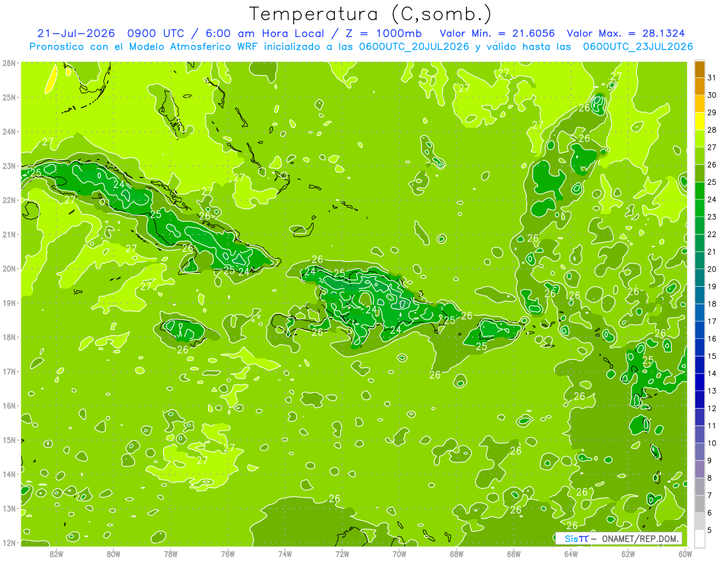
Task: Click the longitude axis label "74W"
Action: click(285, 553)
